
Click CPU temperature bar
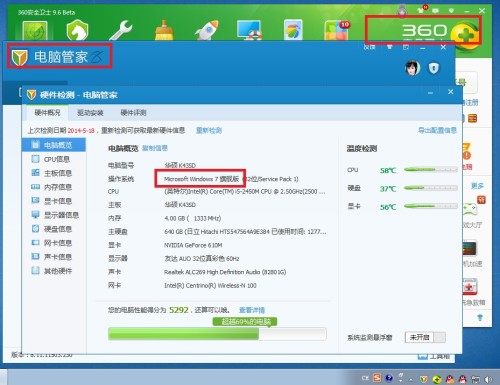pos(431,170)
